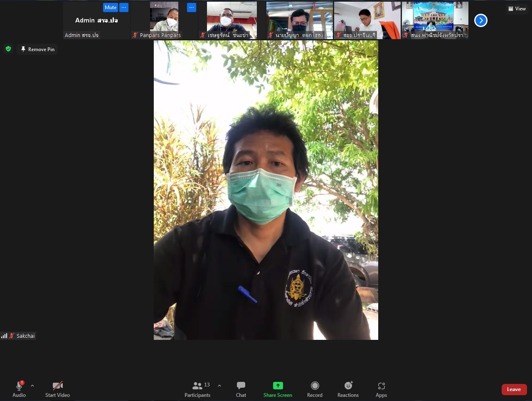Expand the participants options caret
Image resolution: width=532 pixels, height=401 pixels.
(x=219, y=386)
